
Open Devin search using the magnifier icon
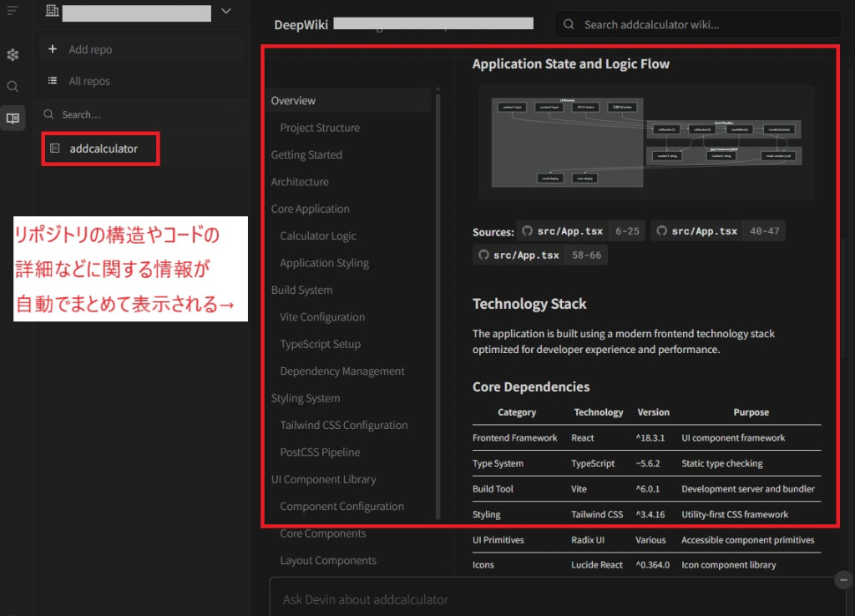coord(13,85)
